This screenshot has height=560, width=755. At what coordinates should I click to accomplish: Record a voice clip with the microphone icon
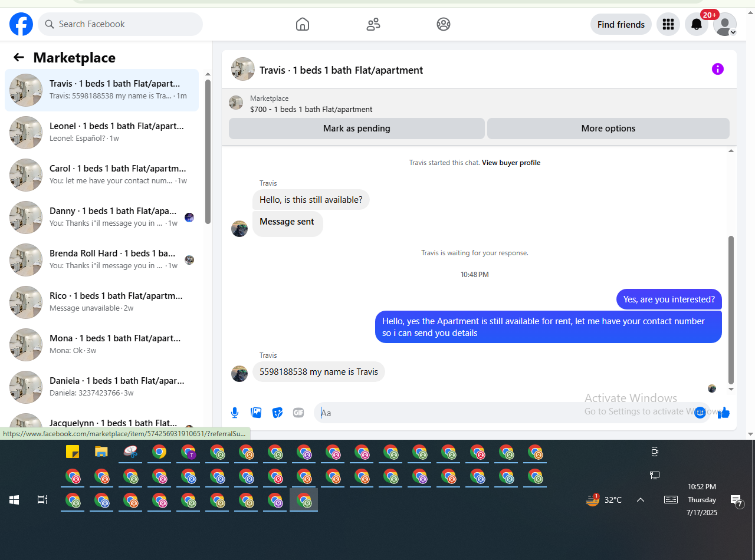[235, 413]
